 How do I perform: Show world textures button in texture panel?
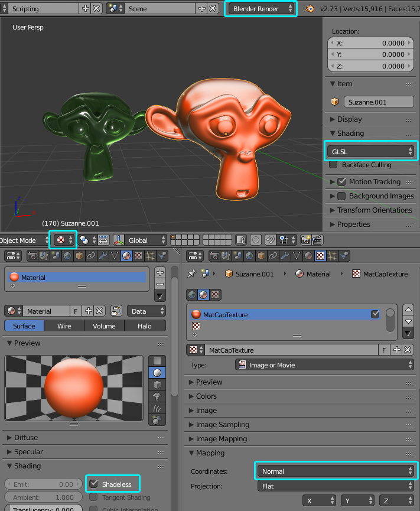pyautogui.click(x=192, y=295)
